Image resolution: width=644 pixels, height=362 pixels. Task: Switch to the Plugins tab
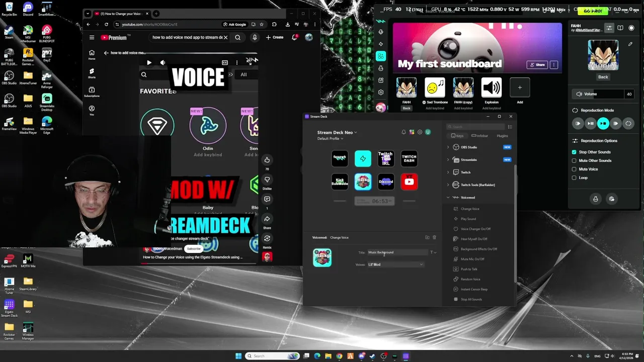[x=502, y=136]
